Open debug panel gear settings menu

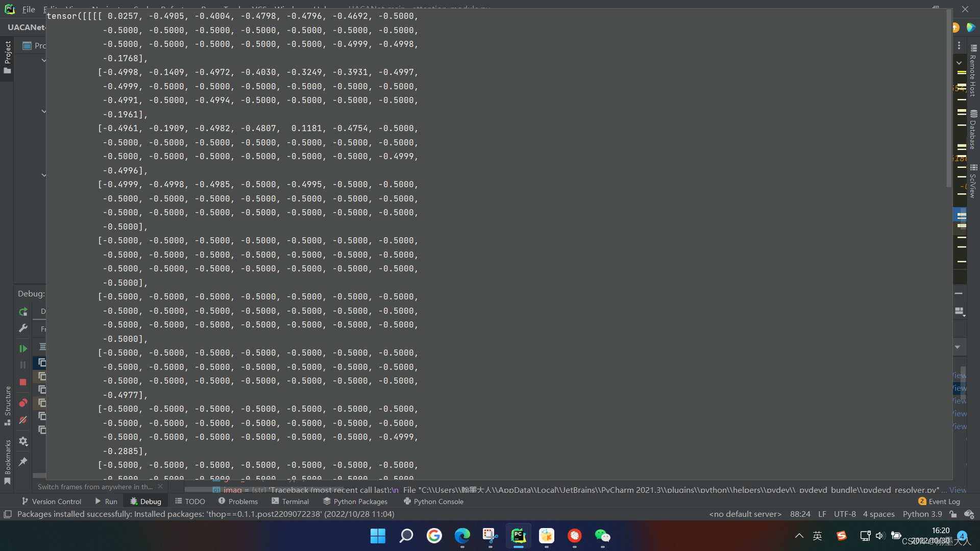click(23, 441)
